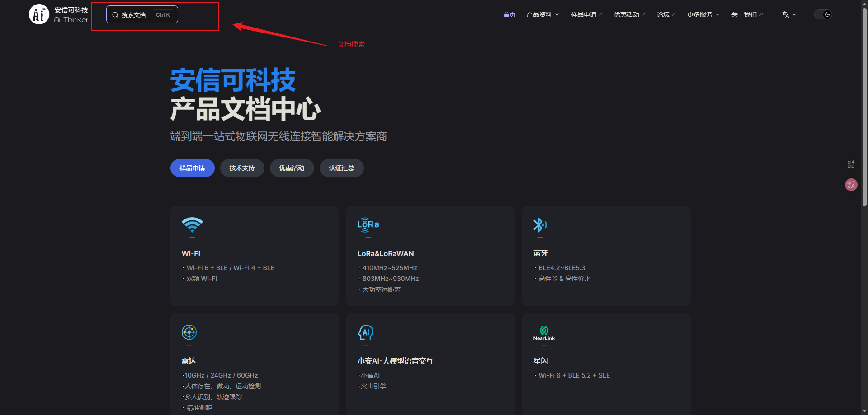Toggle the dark mode switch

[823, 14]
